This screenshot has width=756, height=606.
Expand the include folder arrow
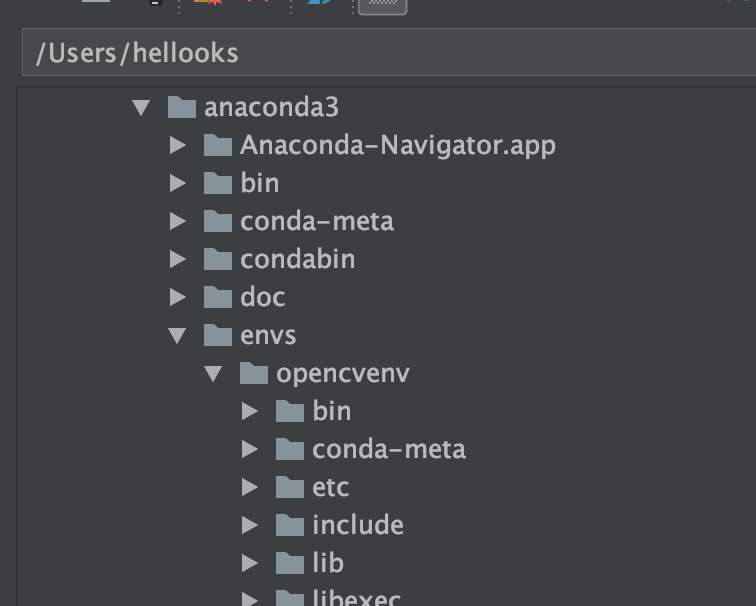(250, 525)
